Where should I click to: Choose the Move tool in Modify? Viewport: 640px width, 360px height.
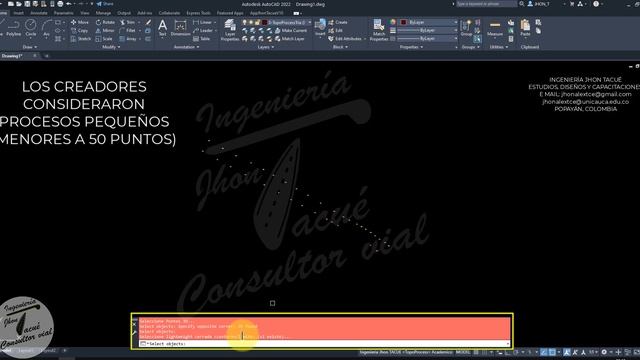(80, 22)
